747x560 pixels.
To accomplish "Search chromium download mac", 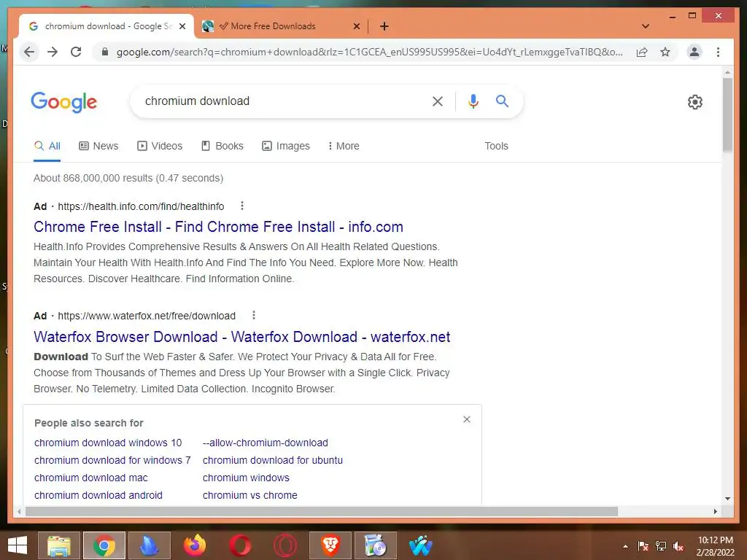I will tap(91, 478).
